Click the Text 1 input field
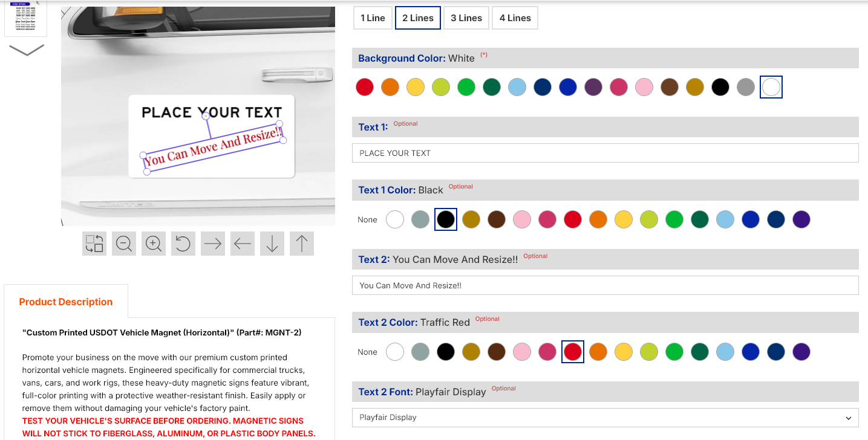Screen dimensions: 868x440 tap(605, 153)
